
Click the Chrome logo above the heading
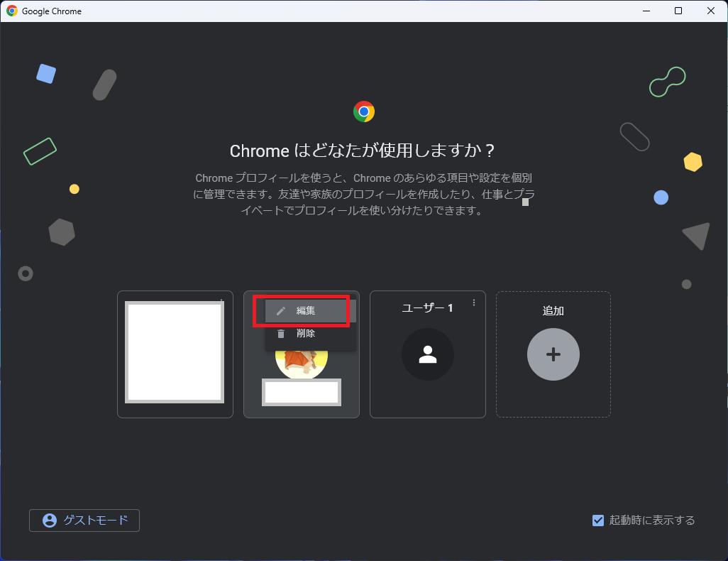(364, 111)
